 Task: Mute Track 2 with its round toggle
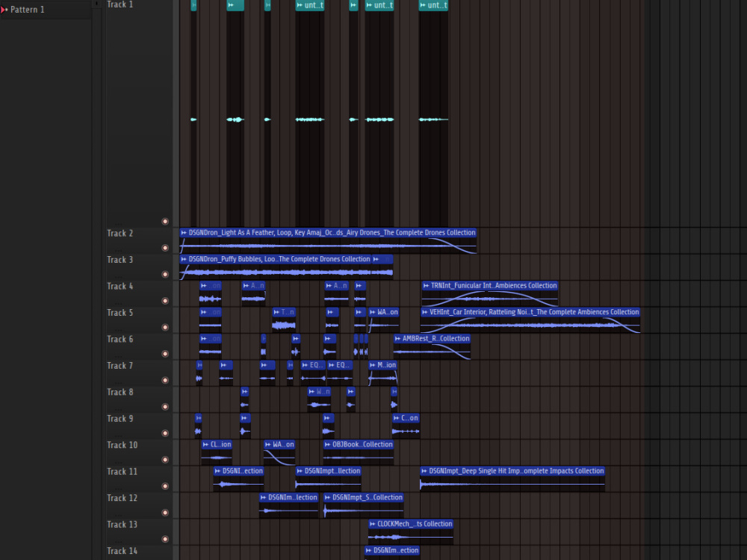(165, 248)
